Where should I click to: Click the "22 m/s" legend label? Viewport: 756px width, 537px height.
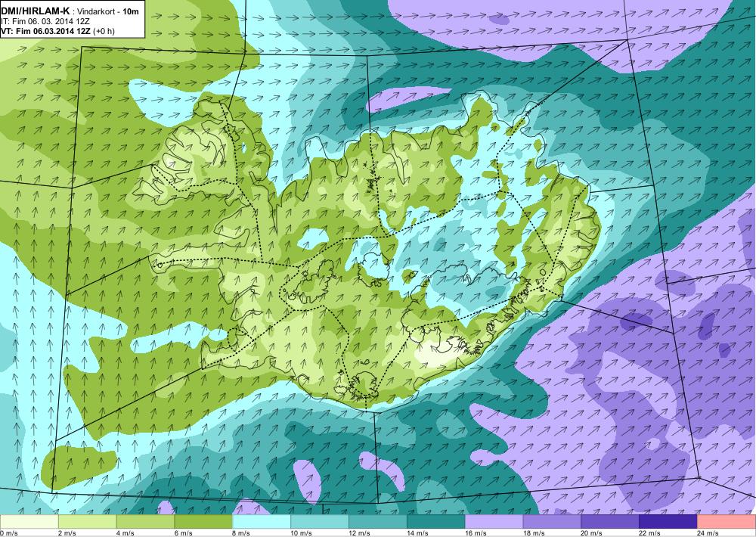click(650, 532)
